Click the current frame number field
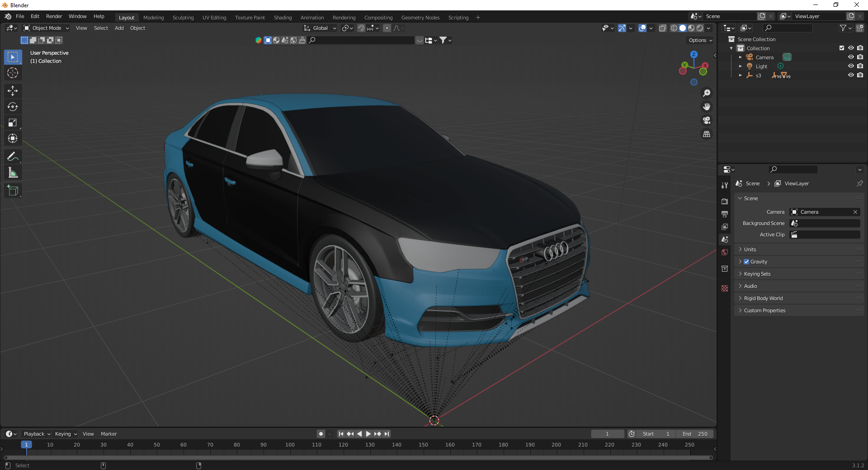This screenshot has width=868, height=470. pos(607,434)
